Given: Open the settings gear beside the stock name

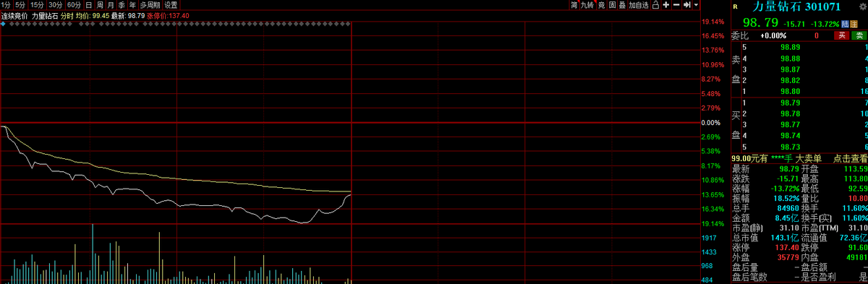Looking at the screenshot, I should coord(862,7).
